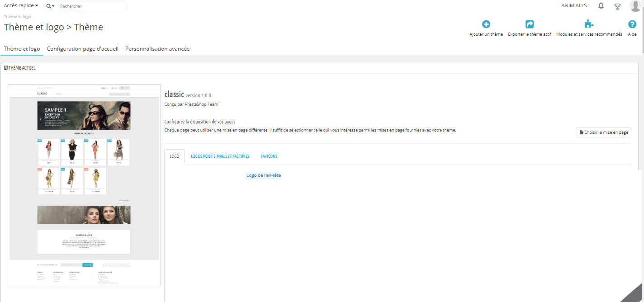The width and height of the screenshot is (644, 302).
Task: Click the Choisir la mise en page button
Action: (604, 132)
